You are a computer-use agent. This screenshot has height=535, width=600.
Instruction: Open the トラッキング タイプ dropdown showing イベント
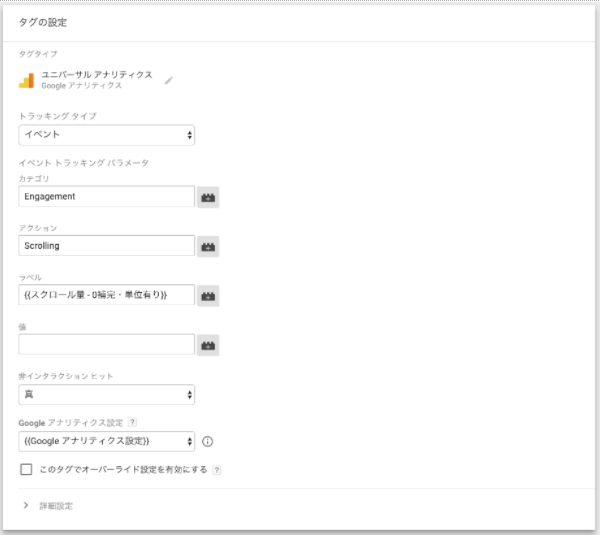(x=106, y=135)
